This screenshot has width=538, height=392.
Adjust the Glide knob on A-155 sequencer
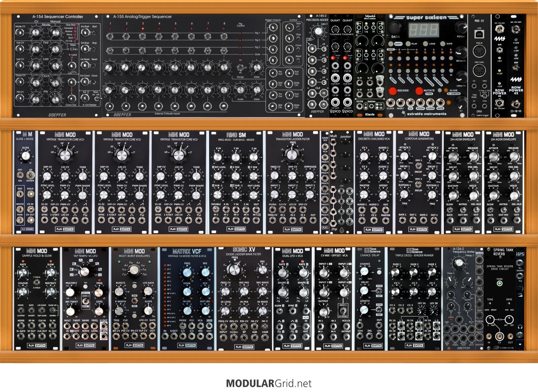(x=256, y=67)
